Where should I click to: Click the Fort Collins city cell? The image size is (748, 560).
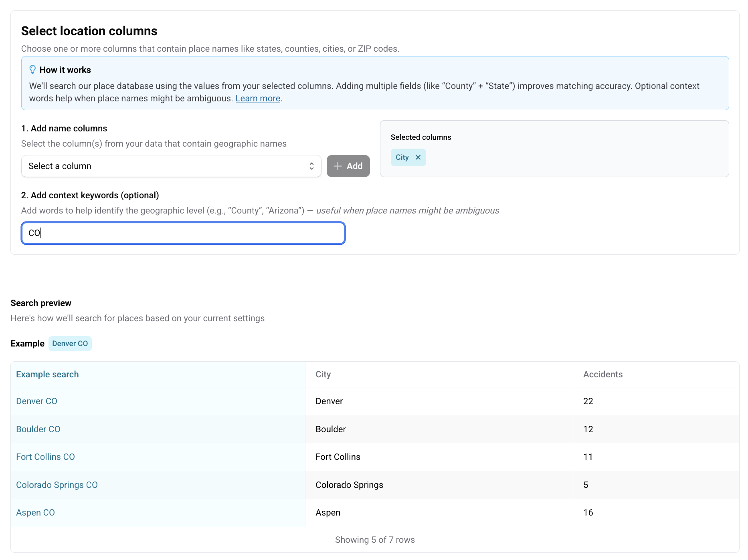[338, 457]
